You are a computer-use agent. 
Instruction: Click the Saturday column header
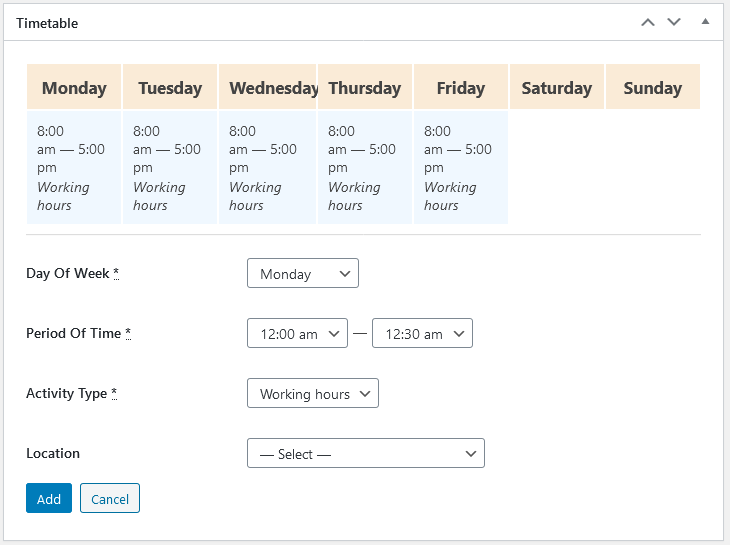coord(557,87)
